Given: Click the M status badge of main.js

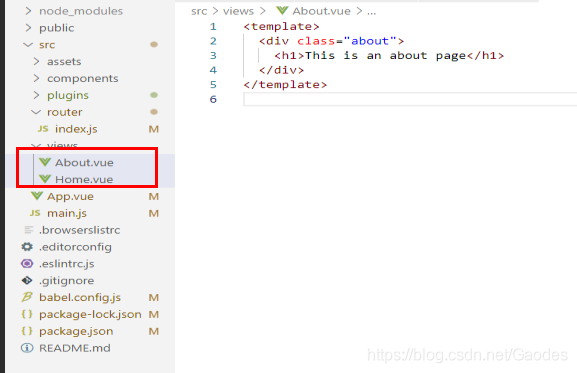Looking at the screenshot, I should click(x=153, y=213).
